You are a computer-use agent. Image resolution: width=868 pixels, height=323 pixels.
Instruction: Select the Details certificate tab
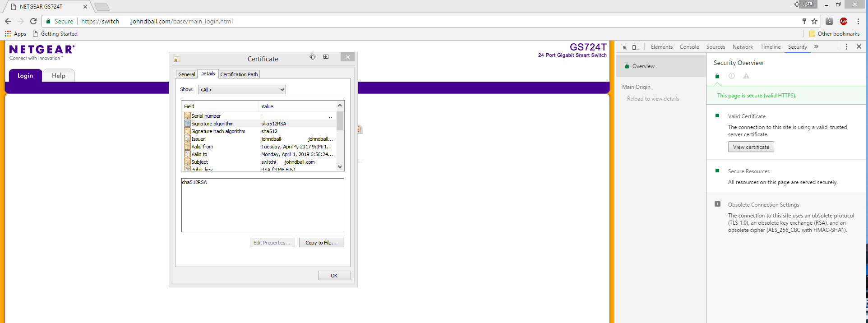pos(208,74)
